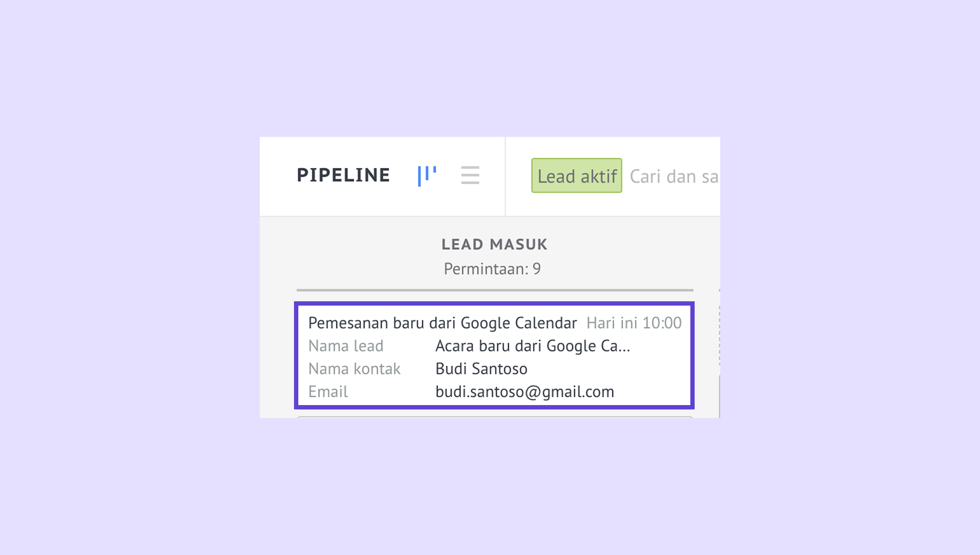
Task: Click the Lead aktif filter tag
Action: pos(576,176)
